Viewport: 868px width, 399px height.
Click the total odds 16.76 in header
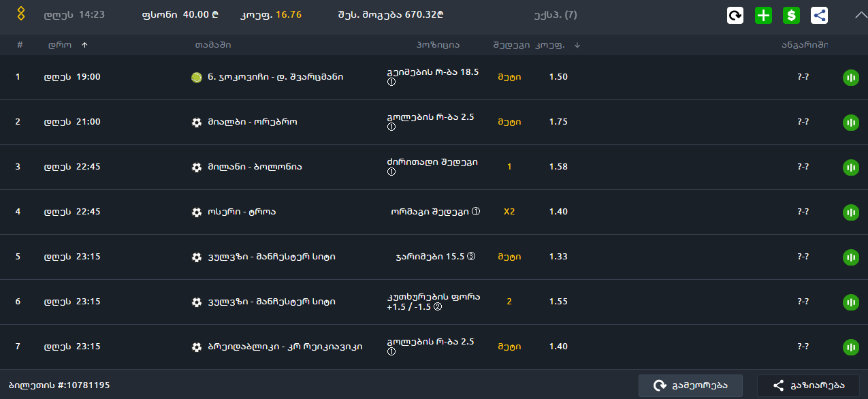289,14
